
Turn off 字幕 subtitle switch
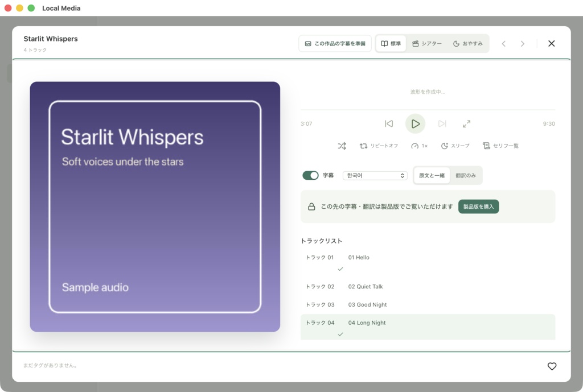pos(310,175)
